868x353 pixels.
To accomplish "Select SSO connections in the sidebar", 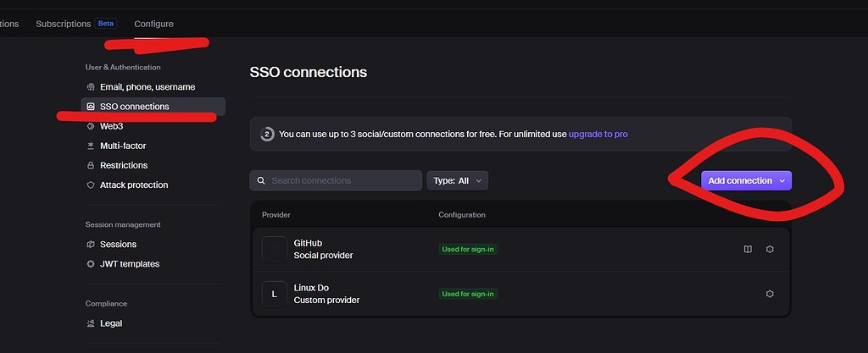I will click(153, 107).
